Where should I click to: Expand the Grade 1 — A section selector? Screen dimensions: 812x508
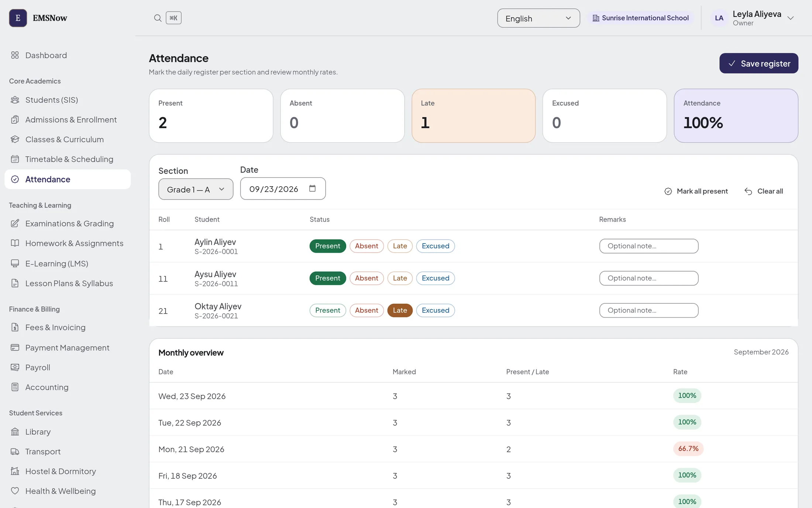pyautogui.click(x=196, y=189)
